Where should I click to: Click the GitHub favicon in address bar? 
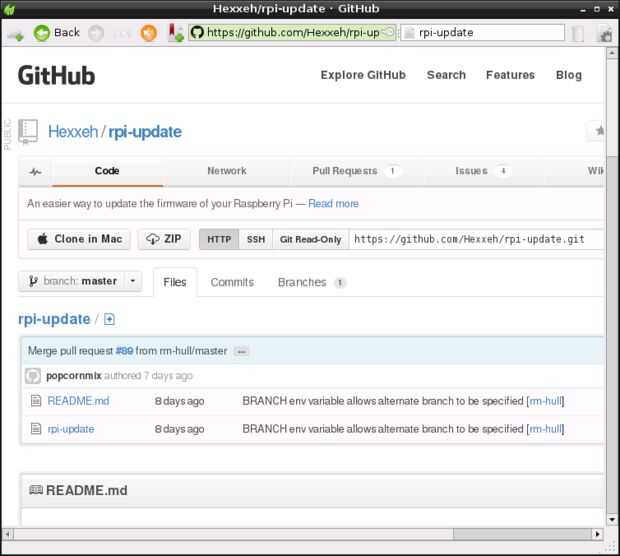(197, 32)
